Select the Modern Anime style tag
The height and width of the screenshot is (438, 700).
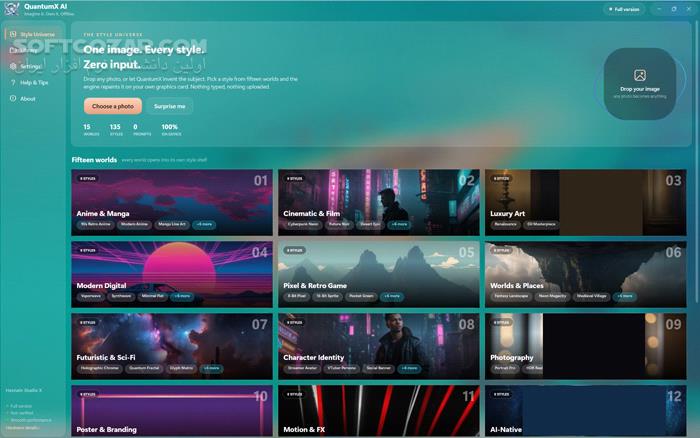coord(134,224)
